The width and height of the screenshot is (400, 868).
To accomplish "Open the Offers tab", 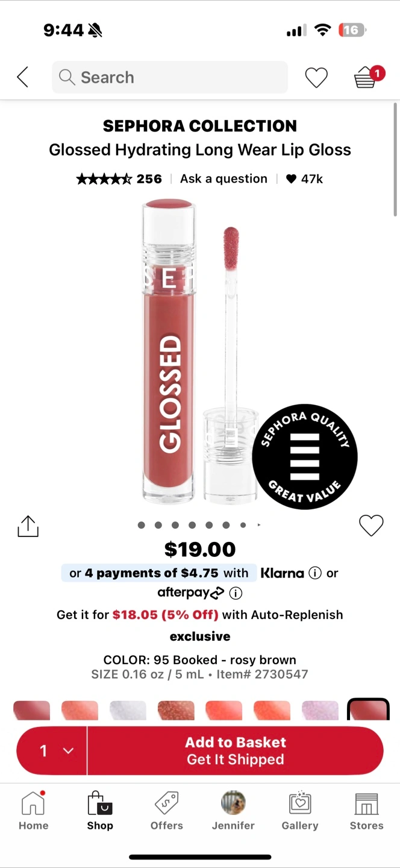I will click(167, 811).
